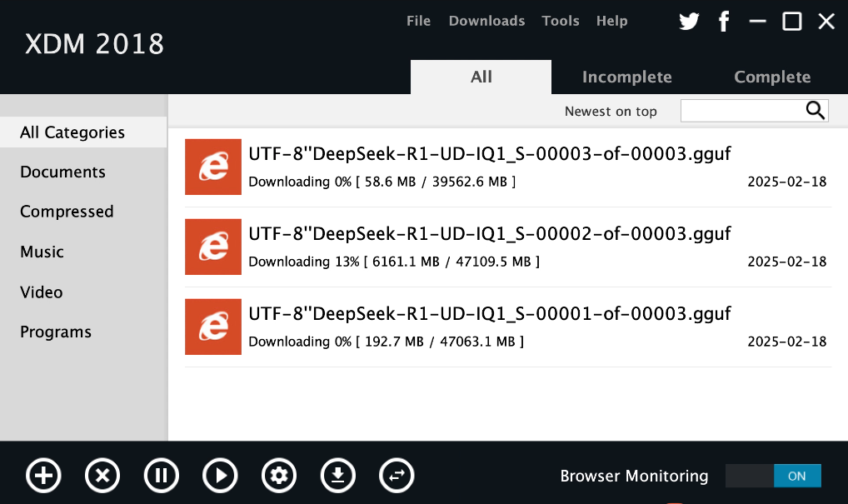Expand the Tools menu
The height and width of the screenshot is (504, 848).
(560, 21)
